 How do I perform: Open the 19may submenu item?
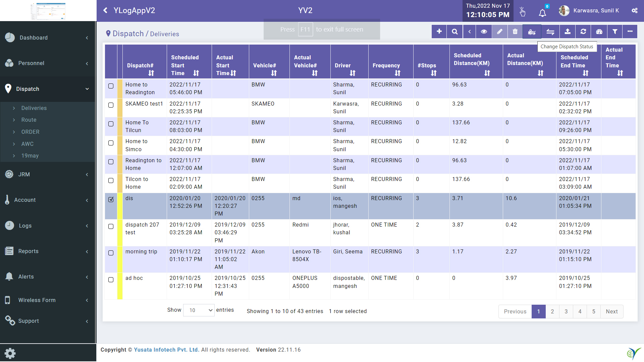point(30,156)
